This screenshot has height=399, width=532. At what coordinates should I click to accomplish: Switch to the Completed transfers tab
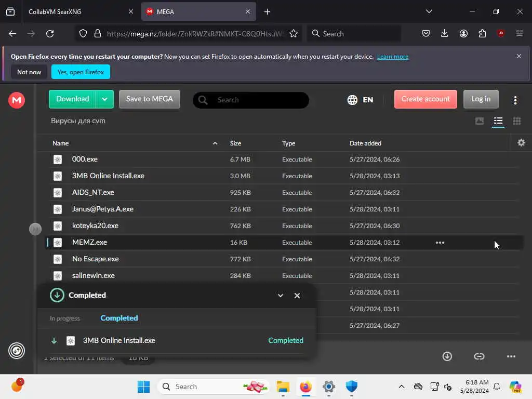[119, 318]
